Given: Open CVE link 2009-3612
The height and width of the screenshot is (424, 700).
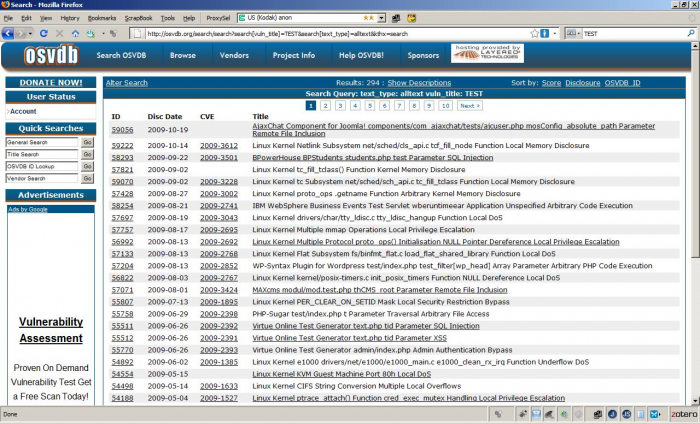Looking at the screenshot, I should click(219, 146).
